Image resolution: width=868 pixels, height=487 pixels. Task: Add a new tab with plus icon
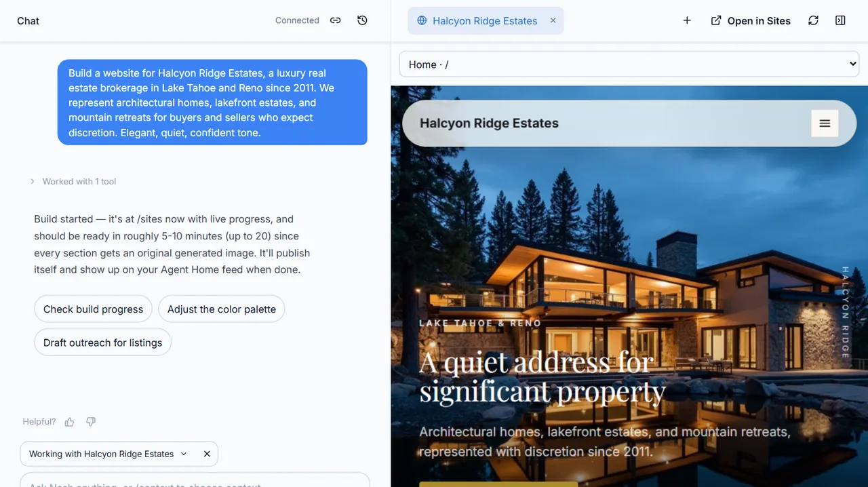(x=687, y=20)
